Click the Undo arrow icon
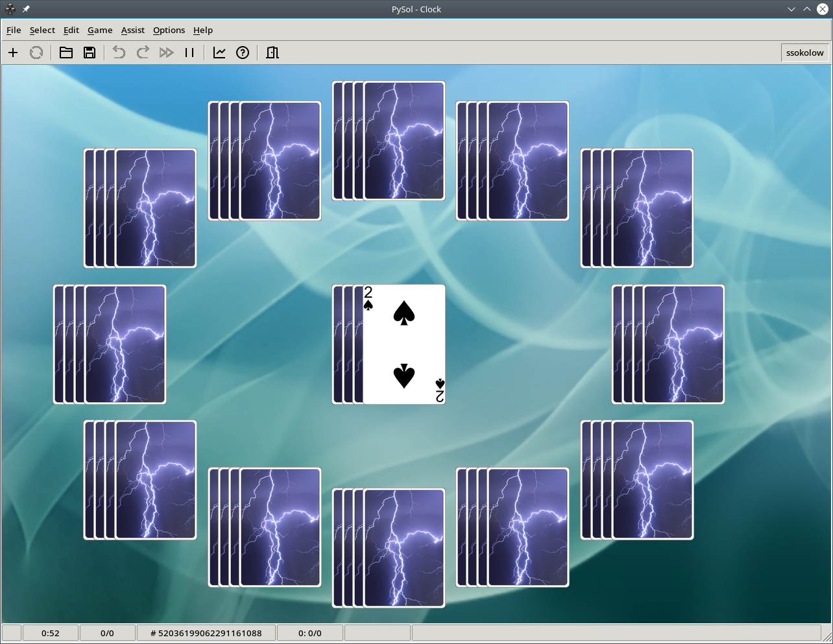The image size is (833, 644). click(x=119, y=53)
